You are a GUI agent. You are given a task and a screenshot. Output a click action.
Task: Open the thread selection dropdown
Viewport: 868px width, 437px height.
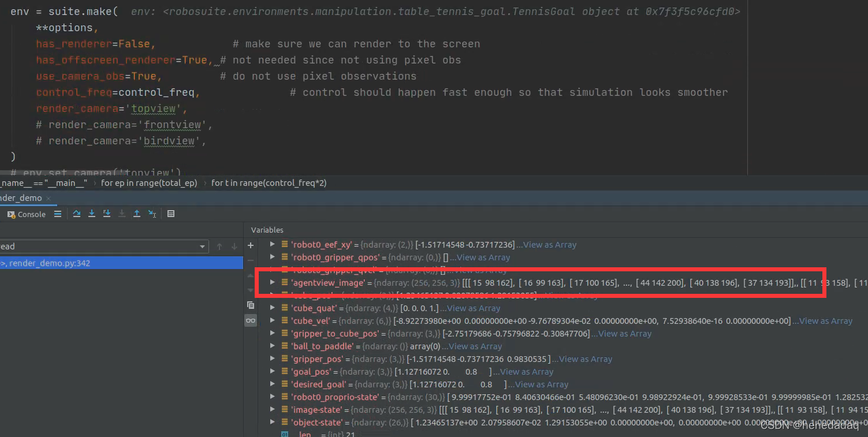(104, 246)
